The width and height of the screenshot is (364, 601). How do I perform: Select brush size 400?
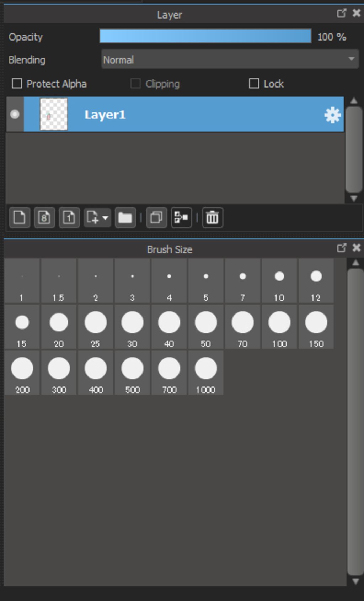coord(96,373)
